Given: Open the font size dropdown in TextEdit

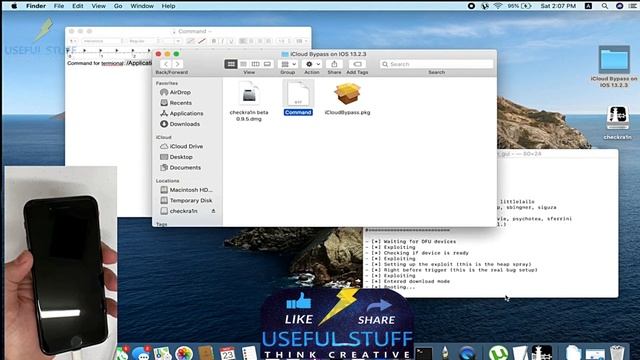Looking at the screenshot, I should click(x=170, y=41).
